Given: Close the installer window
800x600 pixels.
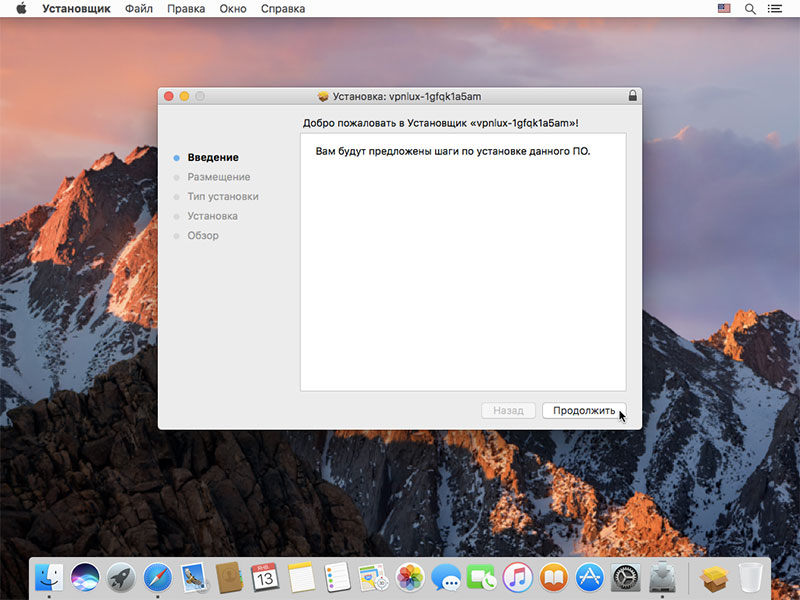Looking at the screenshot, I should pos(168,96).
